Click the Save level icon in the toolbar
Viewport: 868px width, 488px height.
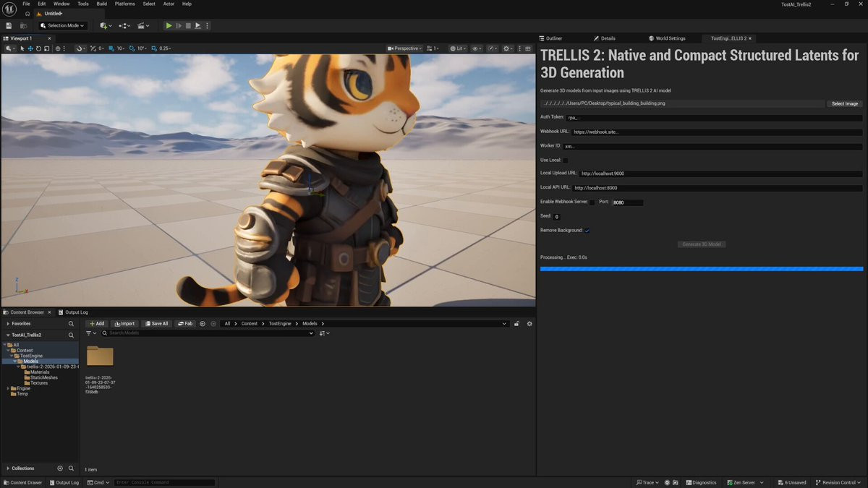point(9,25)
